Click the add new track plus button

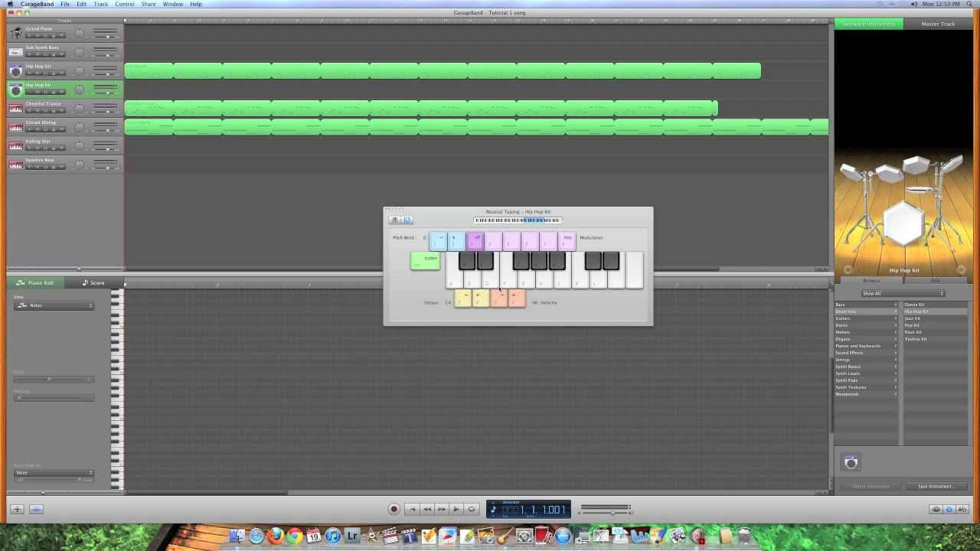(17, 509)
